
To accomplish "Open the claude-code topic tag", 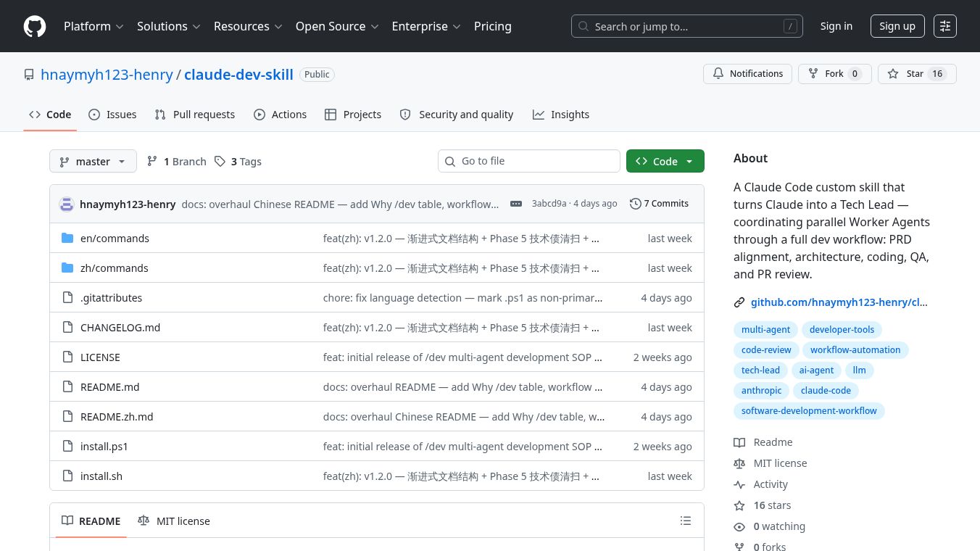I will coord(826,390).
